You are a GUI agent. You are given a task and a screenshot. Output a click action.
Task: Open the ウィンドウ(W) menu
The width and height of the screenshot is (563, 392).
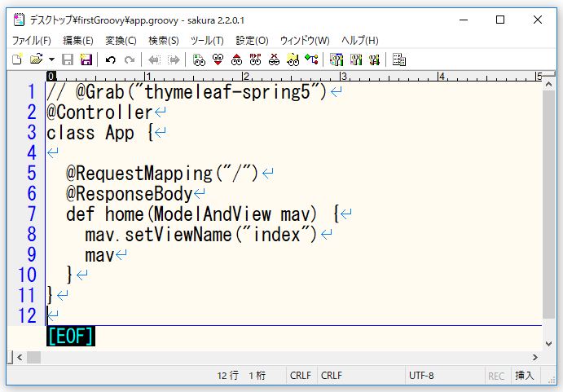click(305, 40)
